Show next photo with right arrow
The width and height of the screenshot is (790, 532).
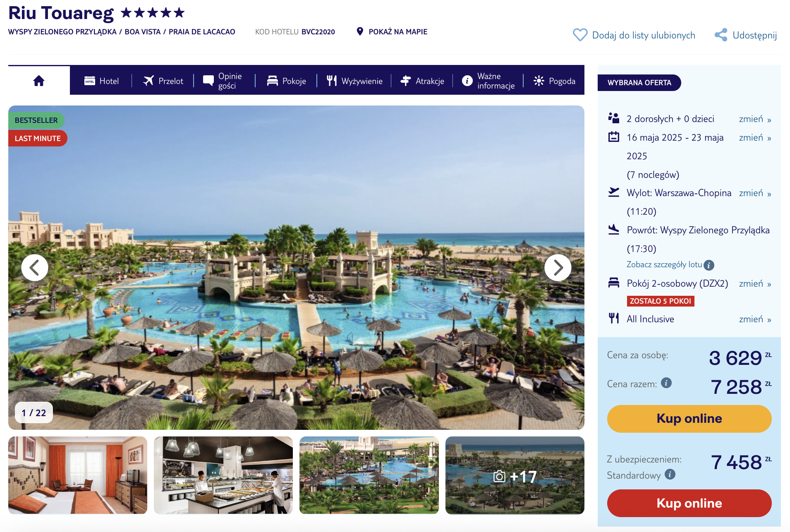pos(558,268)
